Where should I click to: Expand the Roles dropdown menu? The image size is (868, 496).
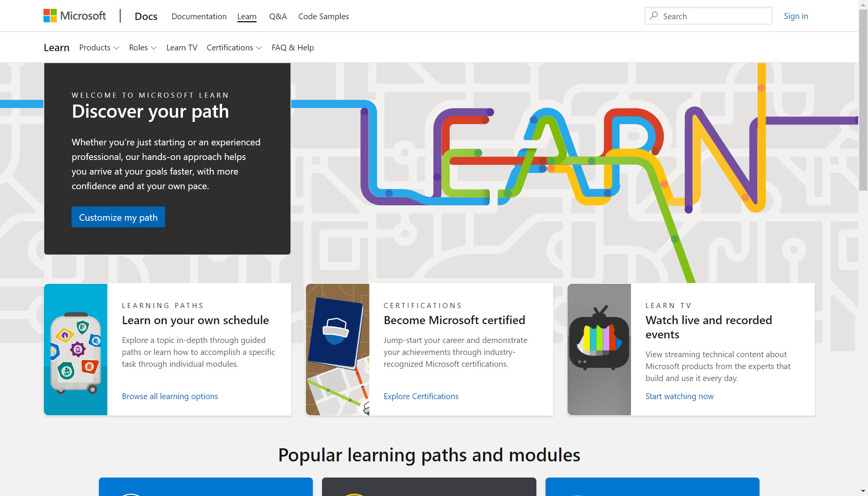click(x=141, y=47)
